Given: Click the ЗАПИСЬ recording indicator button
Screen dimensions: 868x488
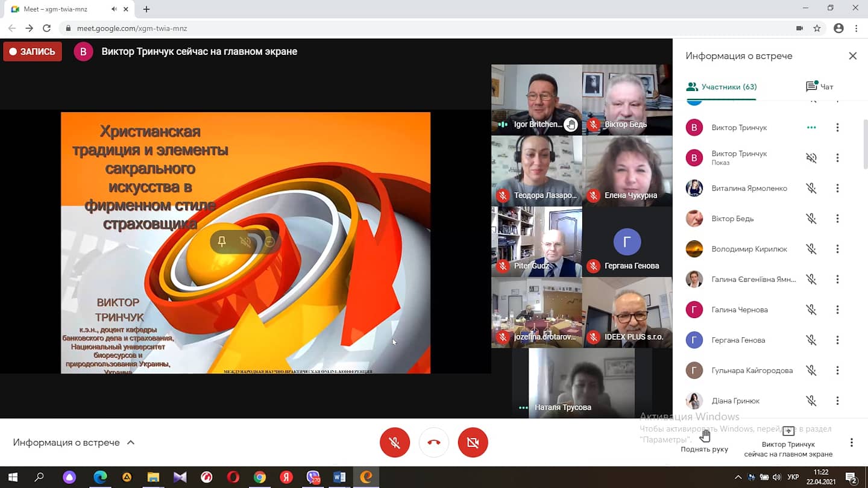Looking at the screenshot, I should [x=33, y=52].
